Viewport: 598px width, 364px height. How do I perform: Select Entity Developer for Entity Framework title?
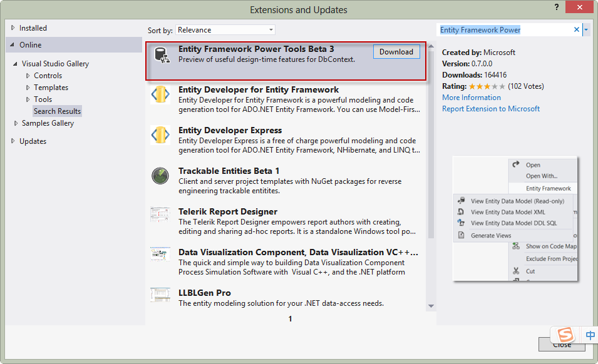[259, 89]
